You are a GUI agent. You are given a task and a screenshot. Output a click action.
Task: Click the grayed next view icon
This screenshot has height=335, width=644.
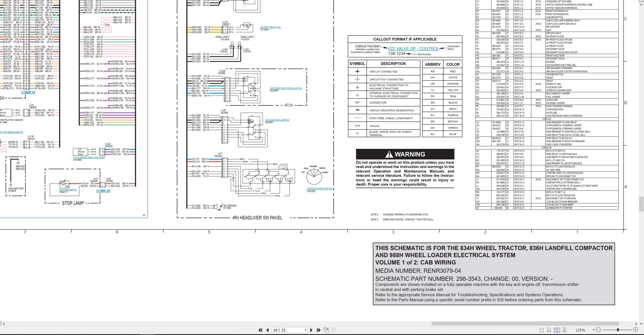334,330
